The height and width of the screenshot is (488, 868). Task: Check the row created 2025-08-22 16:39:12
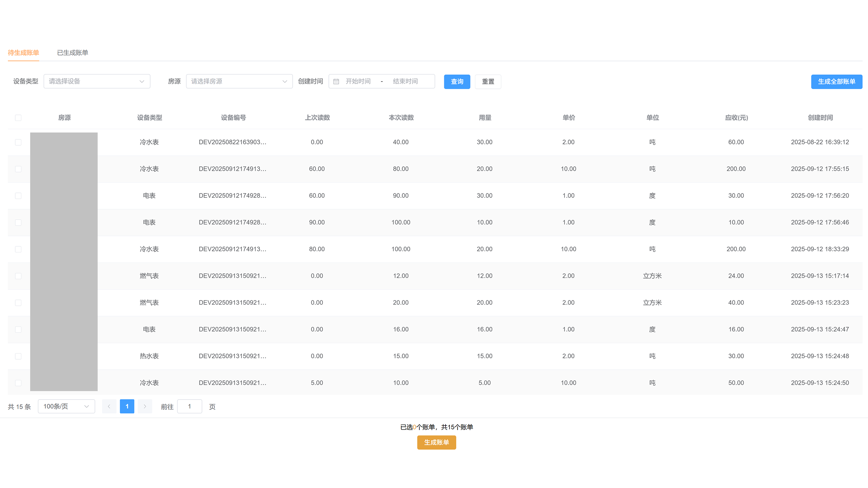click(x=18, y=142)
